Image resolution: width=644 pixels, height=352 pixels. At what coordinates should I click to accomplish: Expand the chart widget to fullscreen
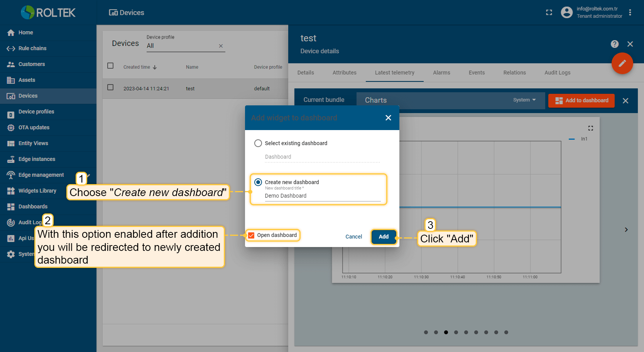click(590, 128)
